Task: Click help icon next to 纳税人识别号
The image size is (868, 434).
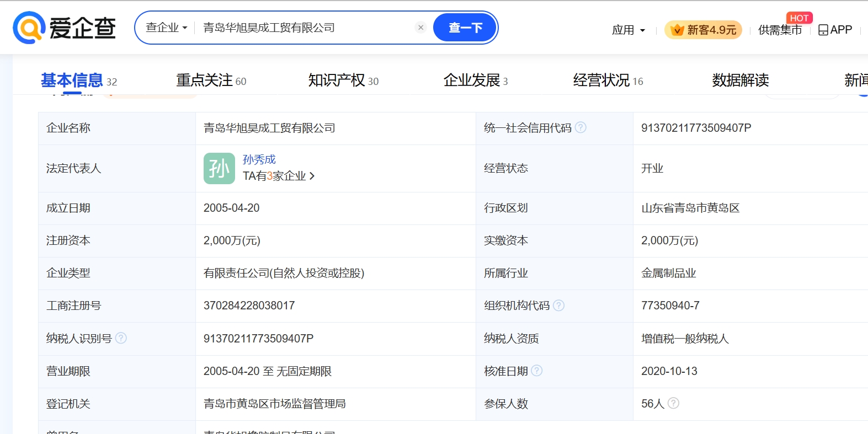Action: [121, 337]
